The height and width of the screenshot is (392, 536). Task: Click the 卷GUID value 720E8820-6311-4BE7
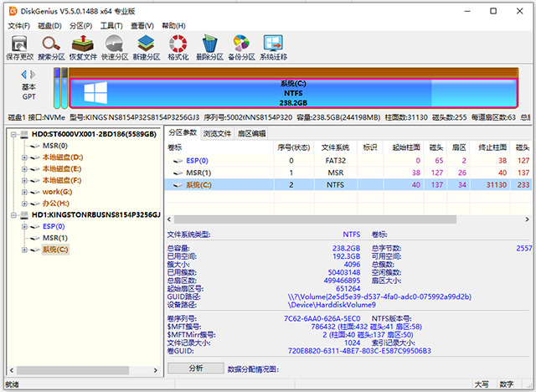[359, 351]
